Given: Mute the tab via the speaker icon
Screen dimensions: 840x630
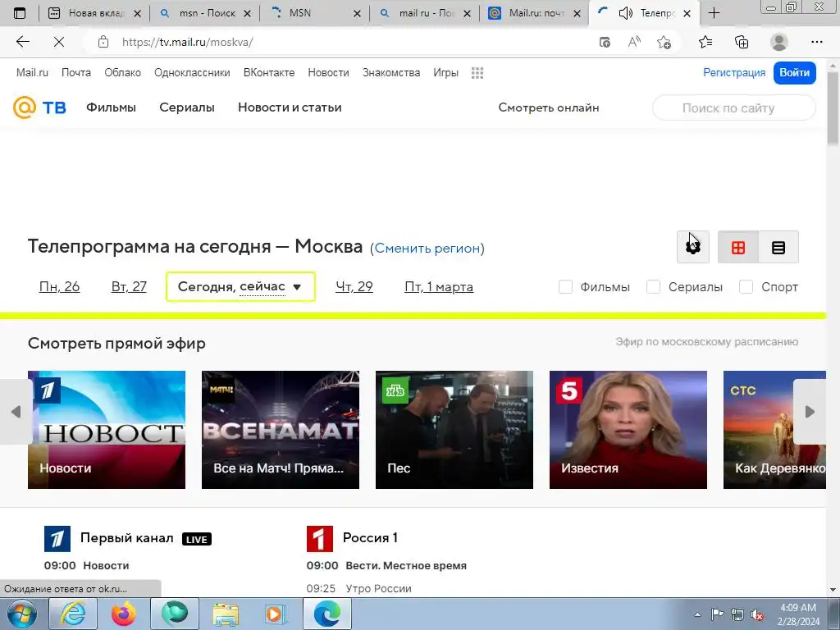Looking at the screenshot, I should click(x=625, y=13).
